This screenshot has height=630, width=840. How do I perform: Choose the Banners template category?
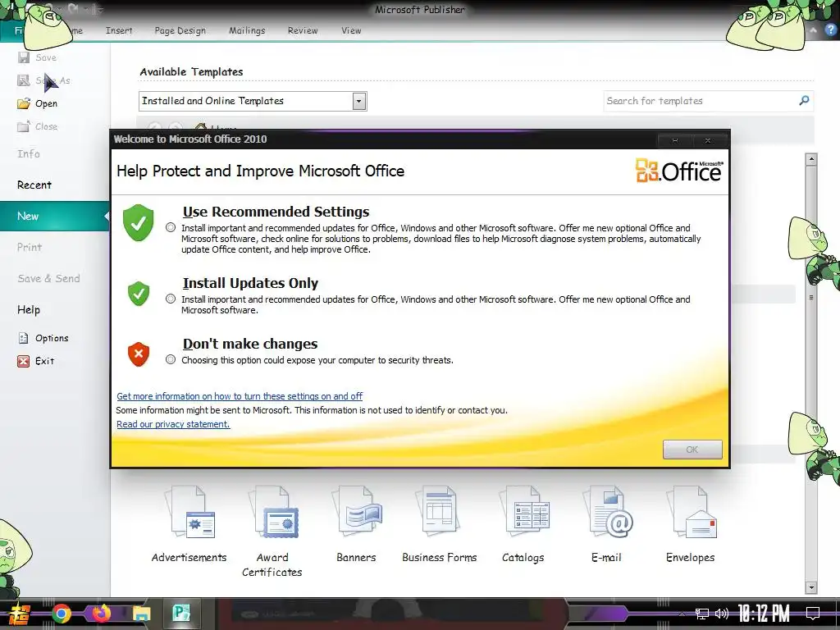pyautogui.click(x=356, y=524)
